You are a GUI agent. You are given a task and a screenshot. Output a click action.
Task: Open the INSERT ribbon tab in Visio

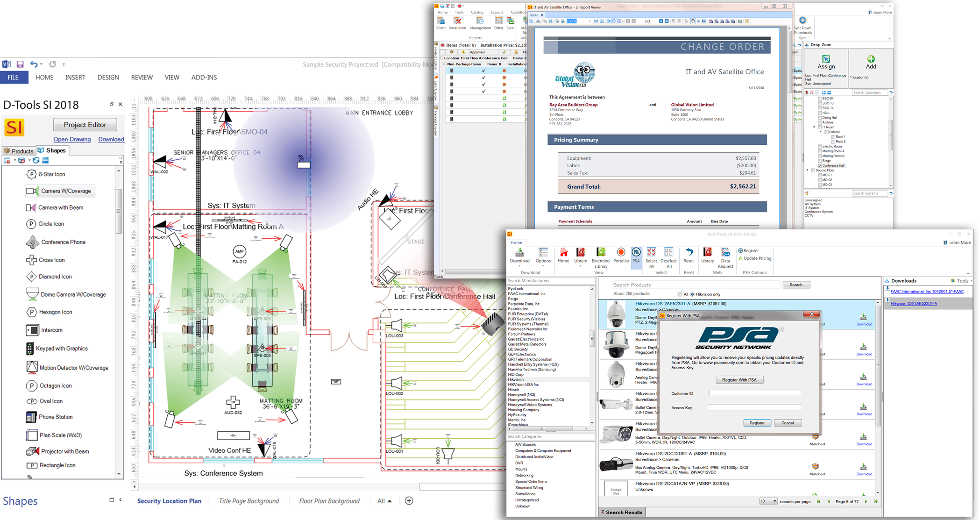click(x=75, y=77)
